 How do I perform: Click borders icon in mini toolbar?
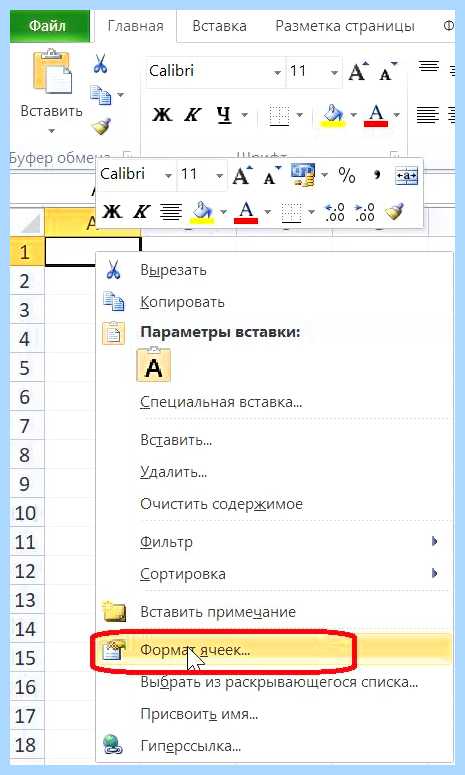(x=291, y=212)
